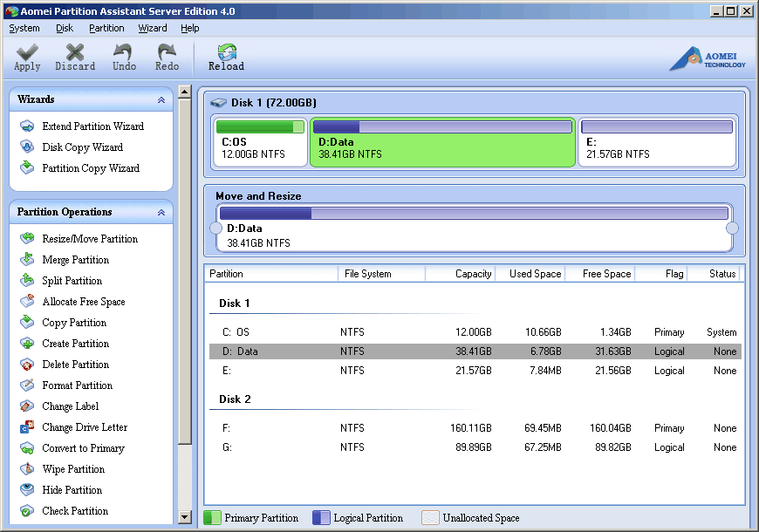759x532 pixels.
Task: Select the F: partition row in Disk 2
Action: pyautogui.click(x=475, y=428)
